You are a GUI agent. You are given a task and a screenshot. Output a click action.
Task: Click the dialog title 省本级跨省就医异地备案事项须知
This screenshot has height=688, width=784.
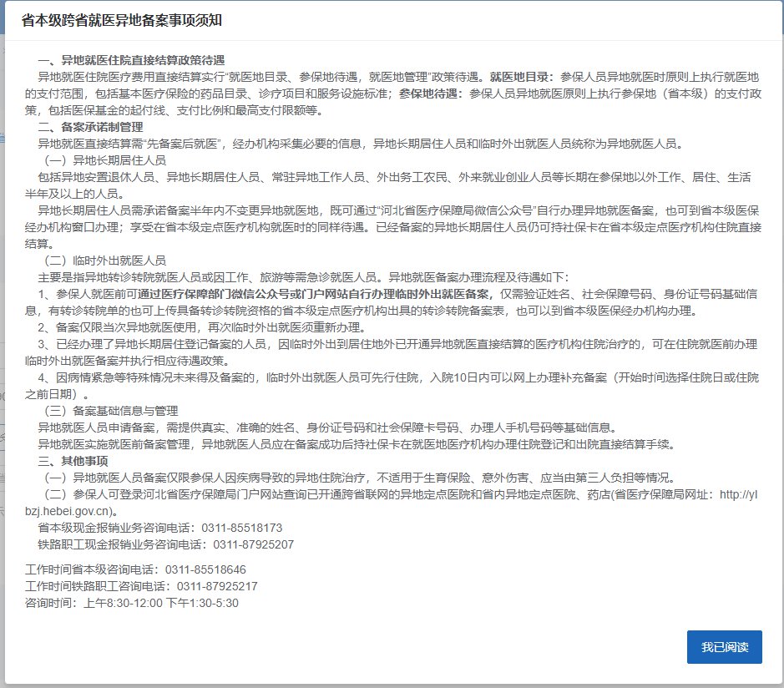coord(120,18)
